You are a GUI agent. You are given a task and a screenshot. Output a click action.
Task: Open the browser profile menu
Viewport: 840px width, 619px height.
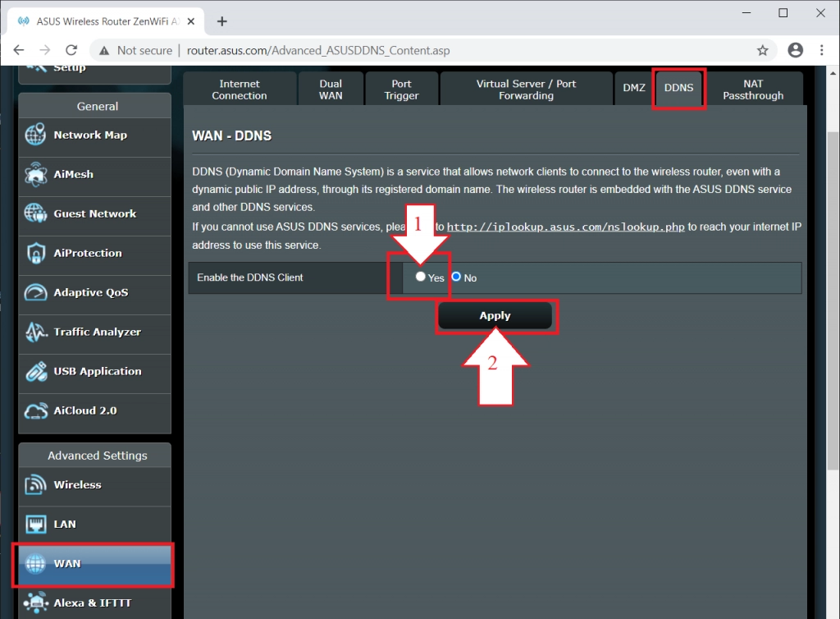click(x=795, y=50)
